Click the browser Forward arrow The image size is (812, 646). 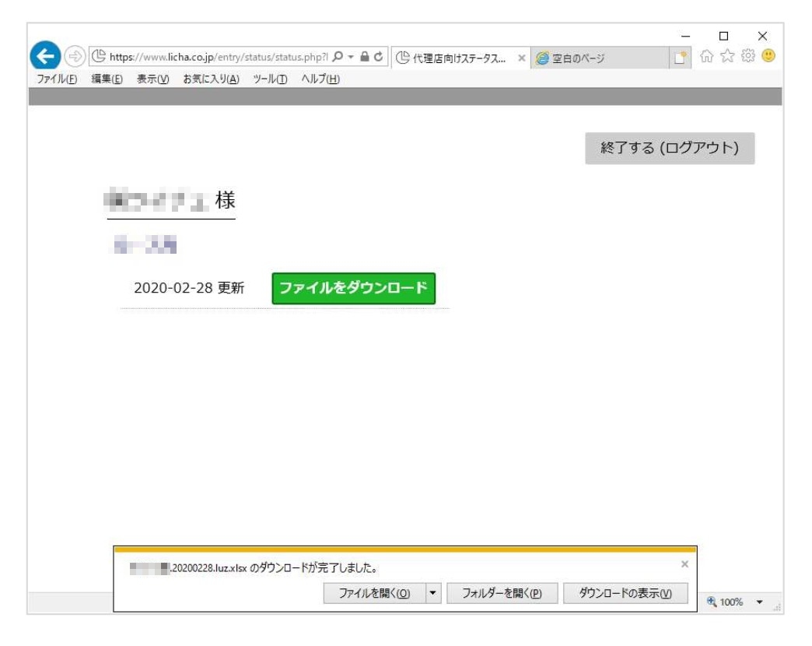point(75,56)
